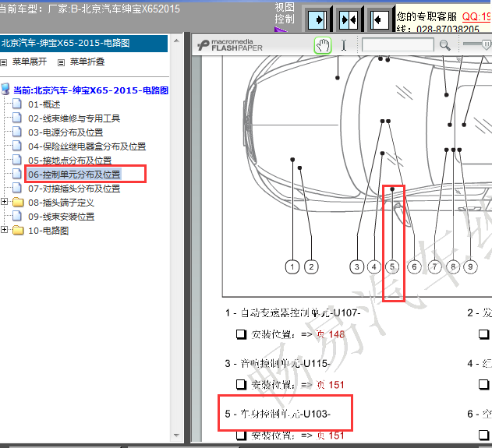The image size is (492, 448).
Task: Tick the checkbox under item 2 in right column
Action: 484,334
